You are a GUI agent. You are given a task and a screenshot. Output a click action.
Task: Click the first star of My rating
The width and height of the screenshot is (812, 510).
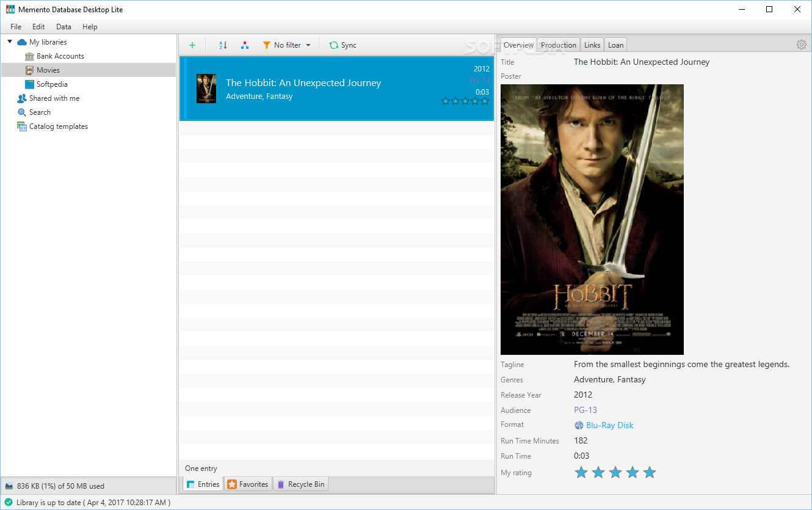coord(581,472)
